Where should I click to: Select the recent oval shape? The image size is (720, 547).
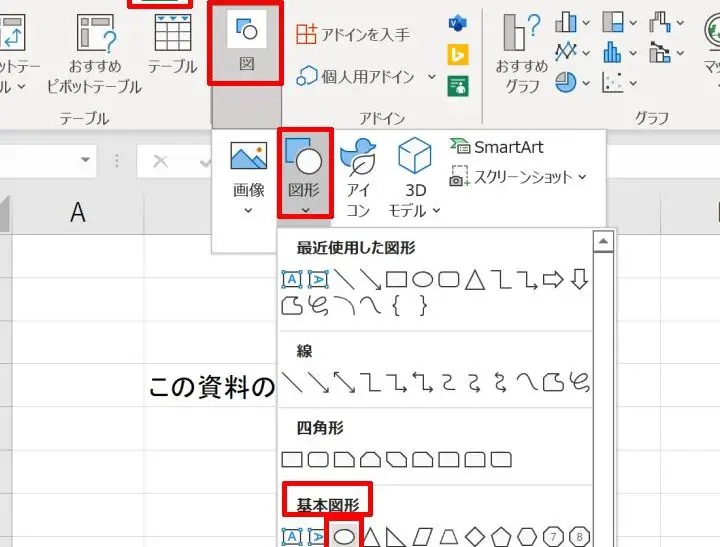pos(422,279)
